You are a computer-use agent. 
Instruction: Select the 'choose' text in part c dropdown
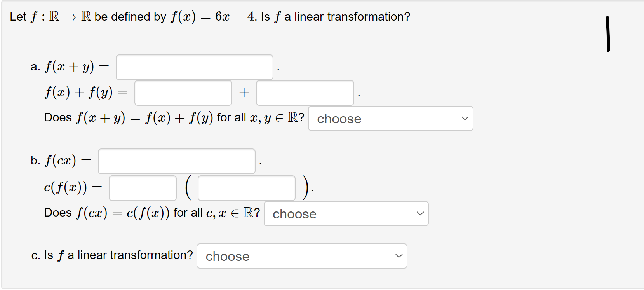[x=227, y=256]
